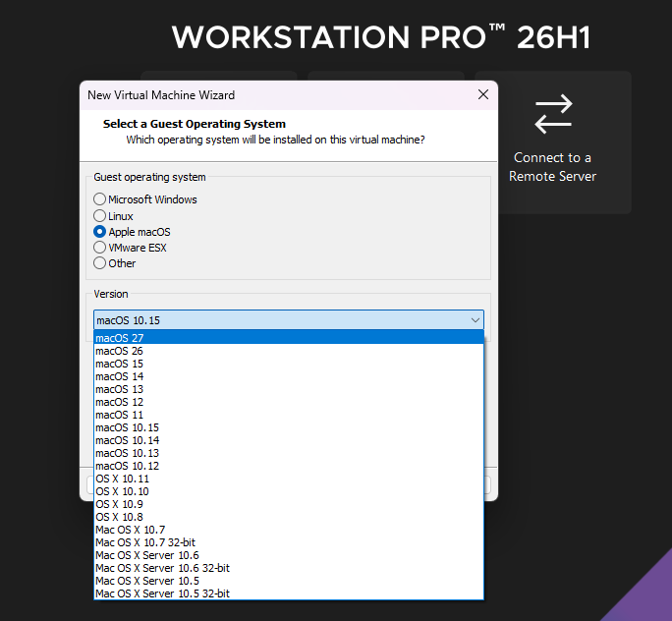Pick macOS 10.12 from the list
Screen dimensions: 672x621
[289, 467]
